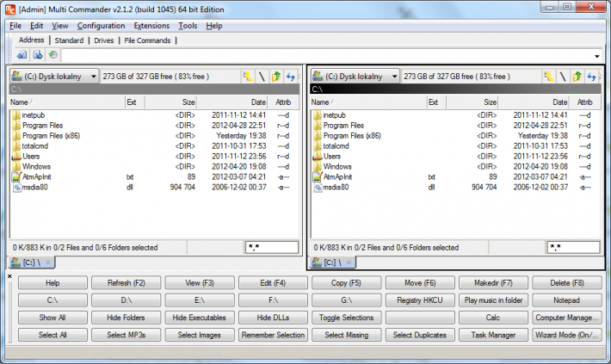The height and width of the screenshot is (364, 611).
Task: Click the Registry HKCU button
Action: coord(420,300)
